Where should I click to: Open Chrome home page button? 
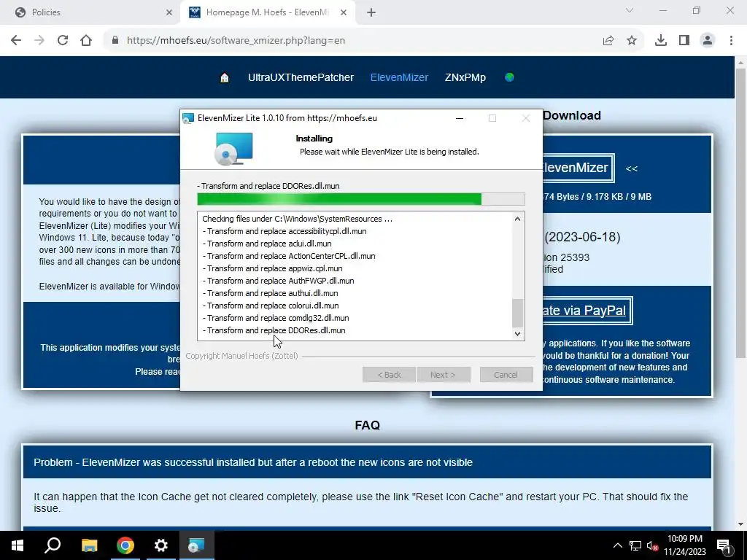click(x=86, y=41)
